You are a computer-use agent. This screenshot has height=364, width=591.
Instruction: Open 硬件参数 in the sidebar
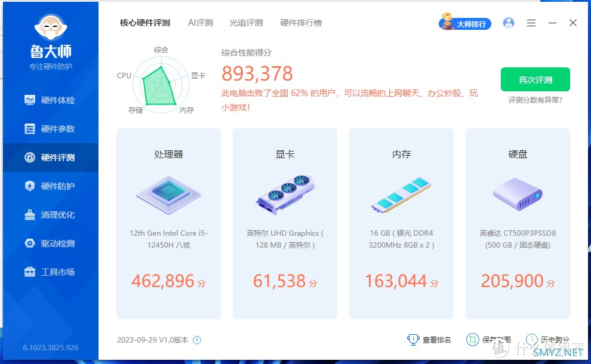pos(51,129)
